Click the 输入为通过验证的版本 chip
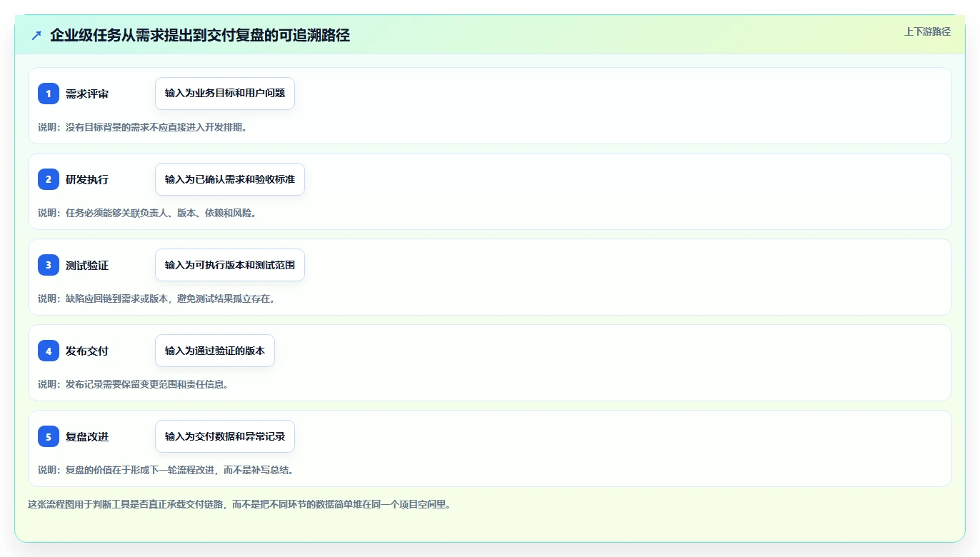The width and height of the screenshot is (980, 557). [215, 351]
